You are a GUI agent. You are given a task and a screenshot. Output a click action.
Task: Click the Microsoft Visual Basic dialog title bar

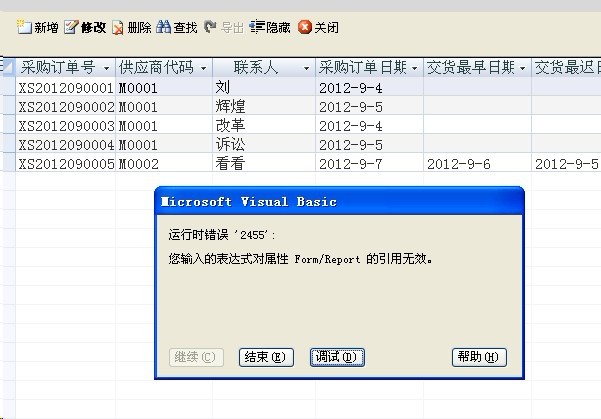click(x=339, y=201)
